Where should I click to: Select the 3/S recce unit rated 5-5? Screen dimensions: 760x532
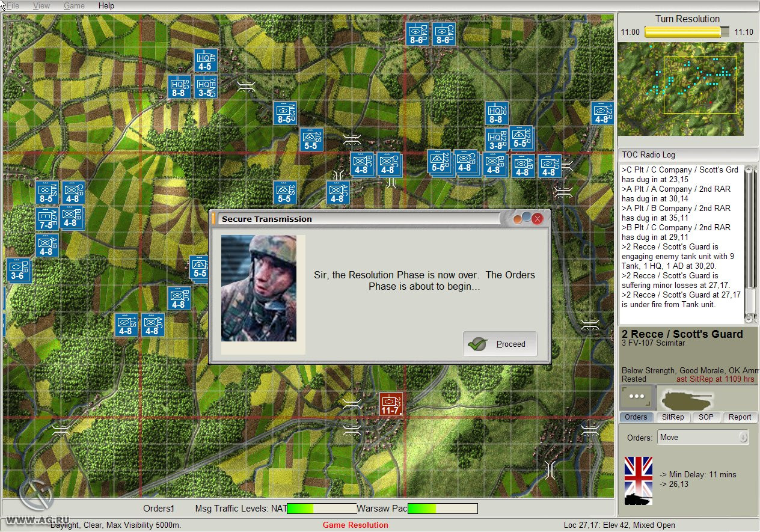(285, 192)
